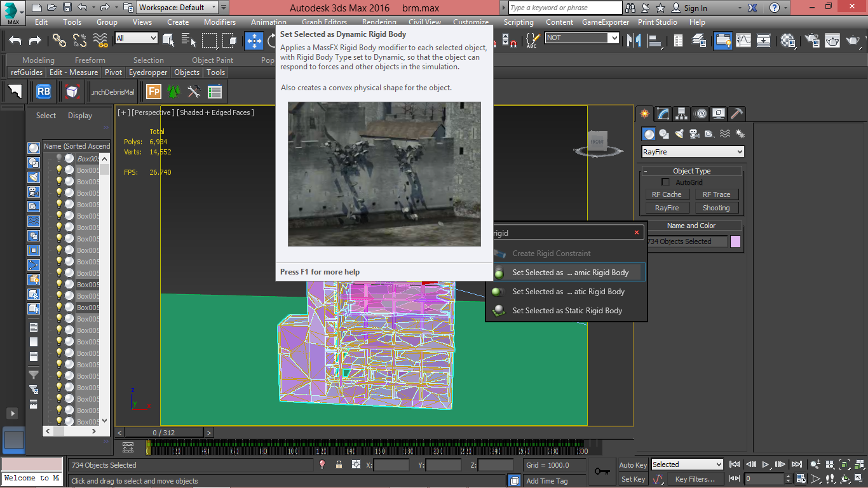Click Bind to Space Warp tool
This screenshot has width=868, height=488.
click(100, 40)
